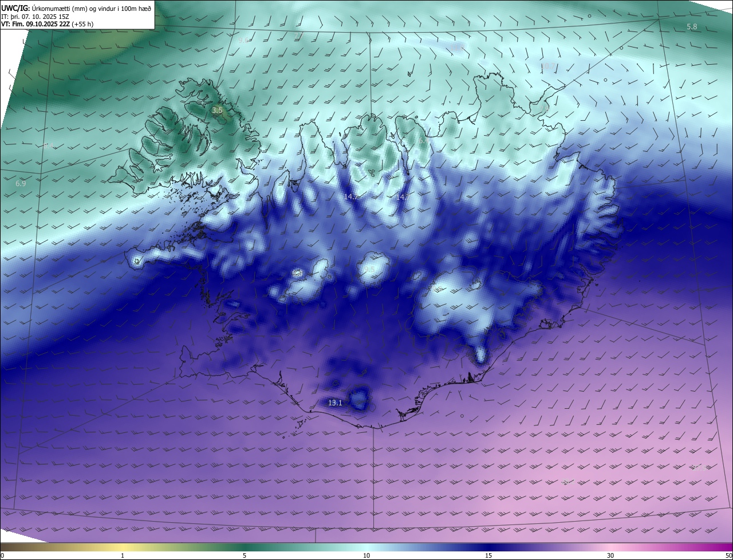Click the 9.5 value label on the central glacier
Screen dimensions: 733x560
369,270
